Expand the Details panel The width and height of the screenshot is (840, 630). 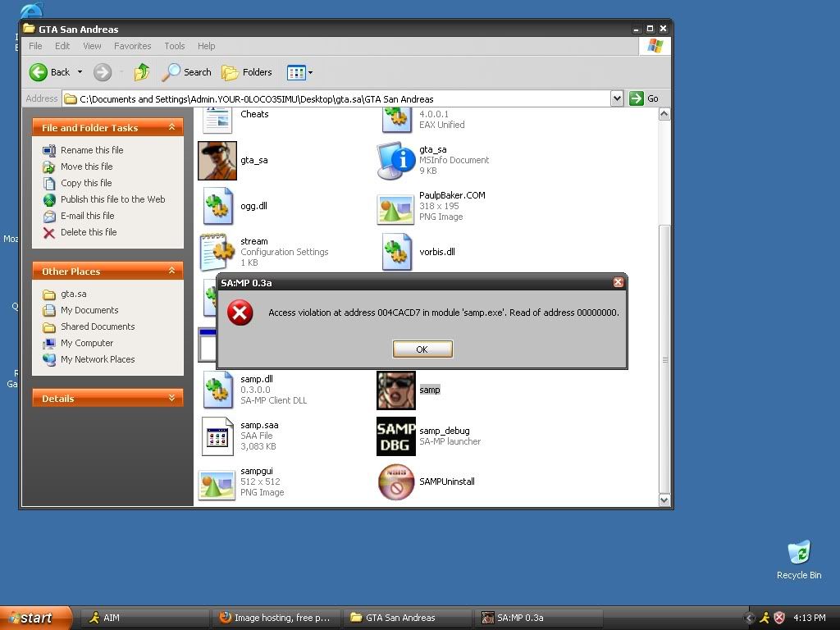pos(171,399)
